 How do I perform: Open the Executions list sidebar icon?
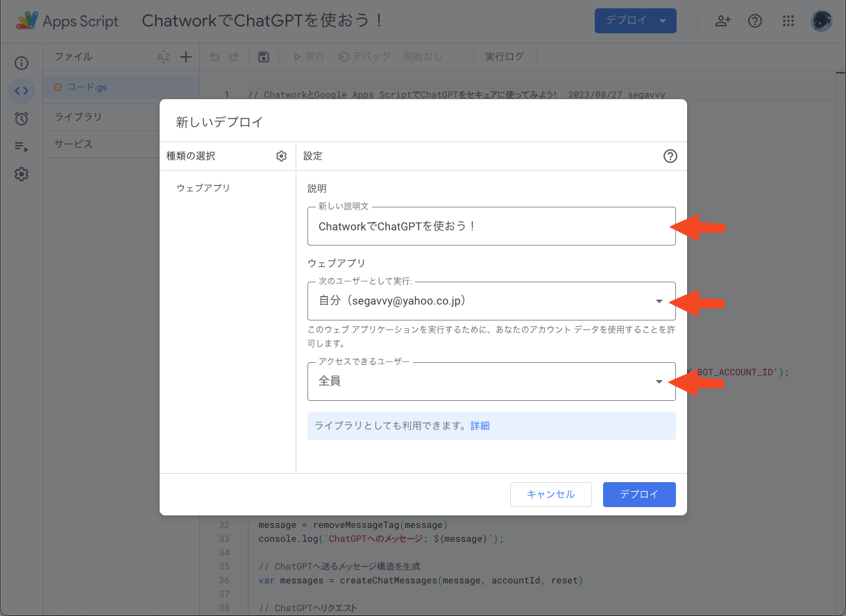22,146
